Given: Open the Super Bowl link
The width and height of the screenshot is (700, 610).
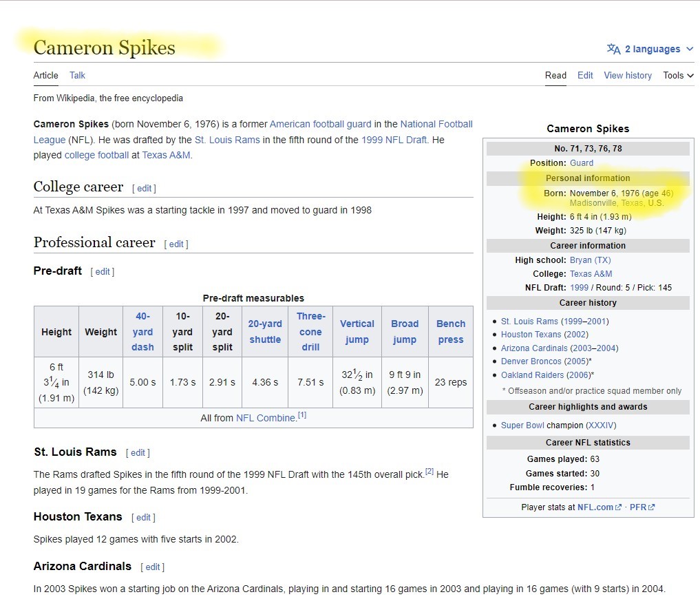Looking at the screenshot, I should coord(522,425).
